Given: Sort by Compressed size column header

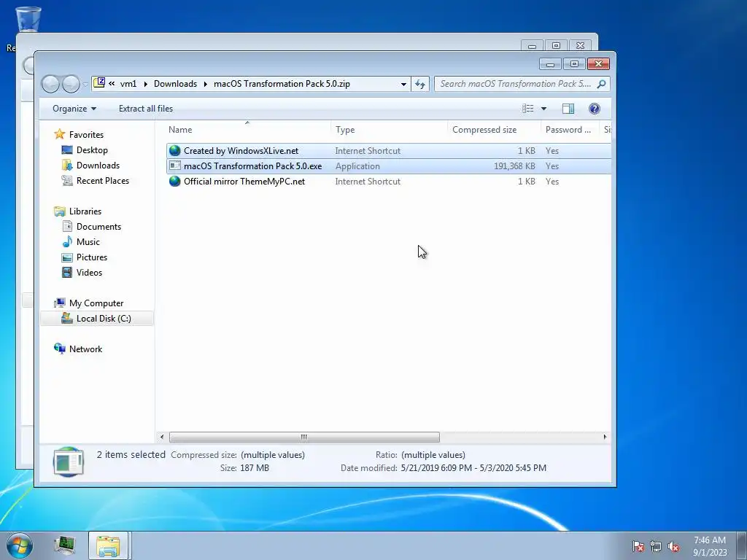Looking at the screenshot, I should coord(494,130).
